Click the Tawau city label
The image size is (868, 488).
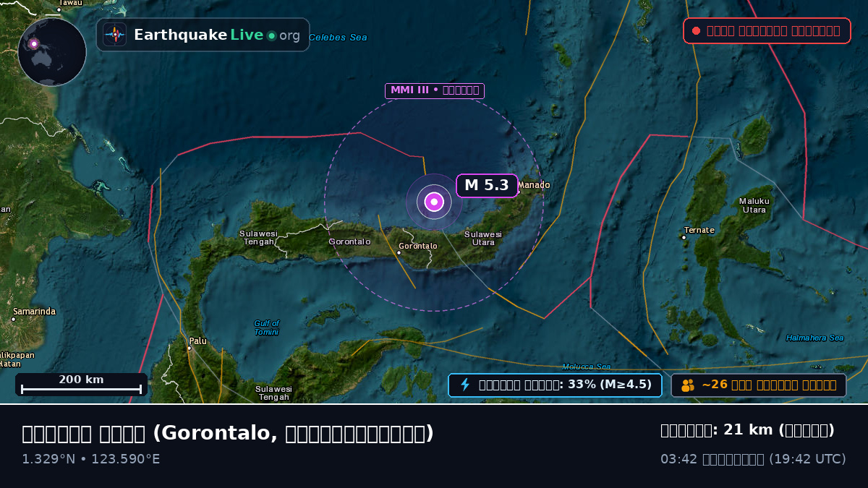click(x=70, y=3)
